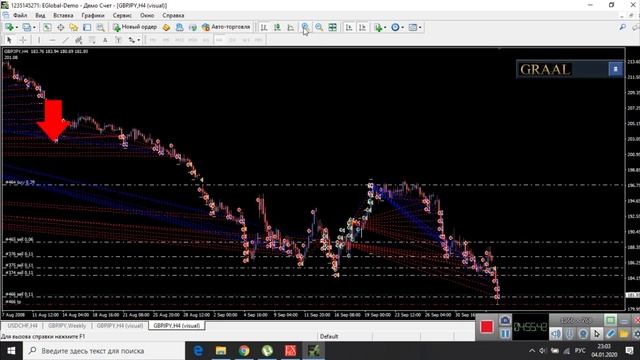This screenshot has width=640, height=360.
Task: Pause the screen recording
Action: point(504,334)
